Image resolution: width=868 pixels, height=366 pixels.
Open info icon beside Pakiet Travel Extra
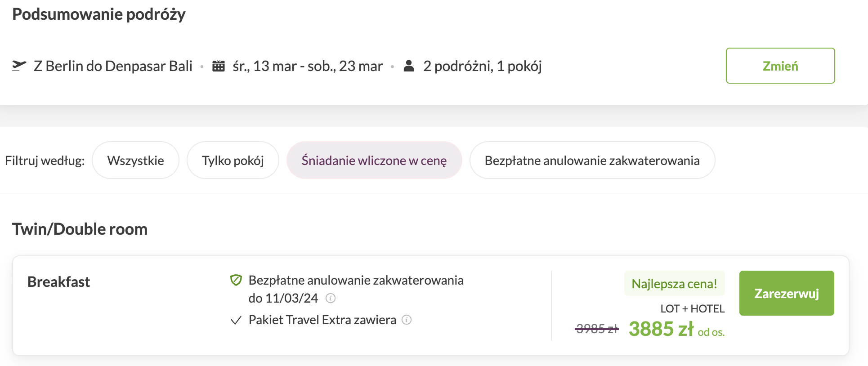pos(407,320)
